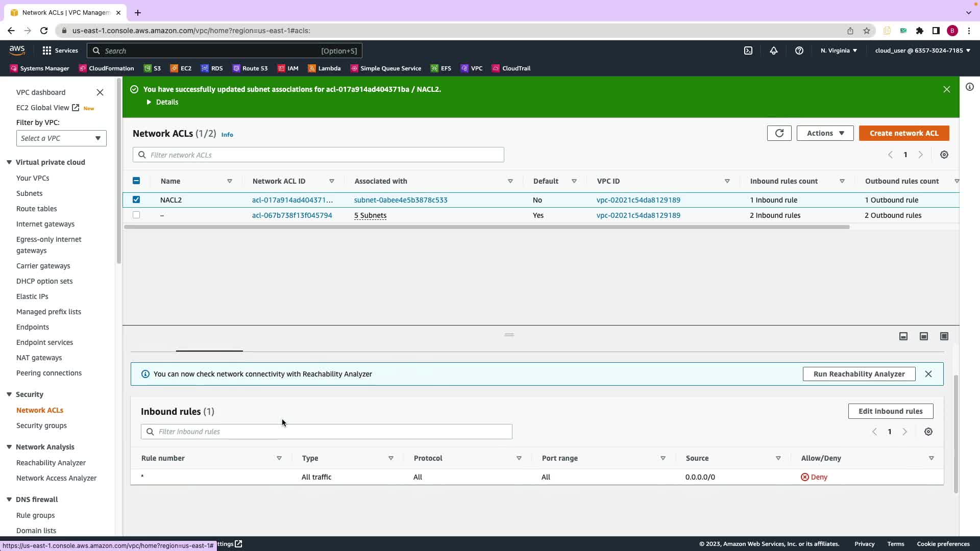Refresh the network ACLs list
Viewport: 980px width, 551px height.
pyautogui.click(x=779, y=133)
